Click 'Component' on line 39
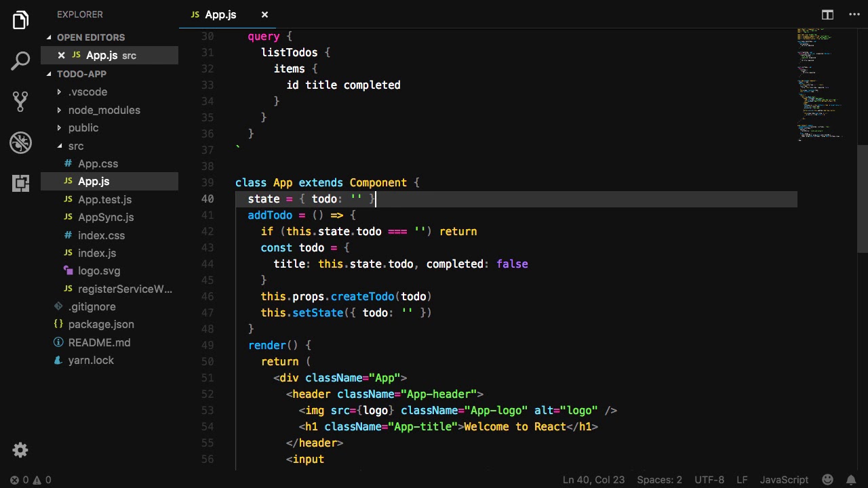868x488 pixels. click(x=378, y=182)
